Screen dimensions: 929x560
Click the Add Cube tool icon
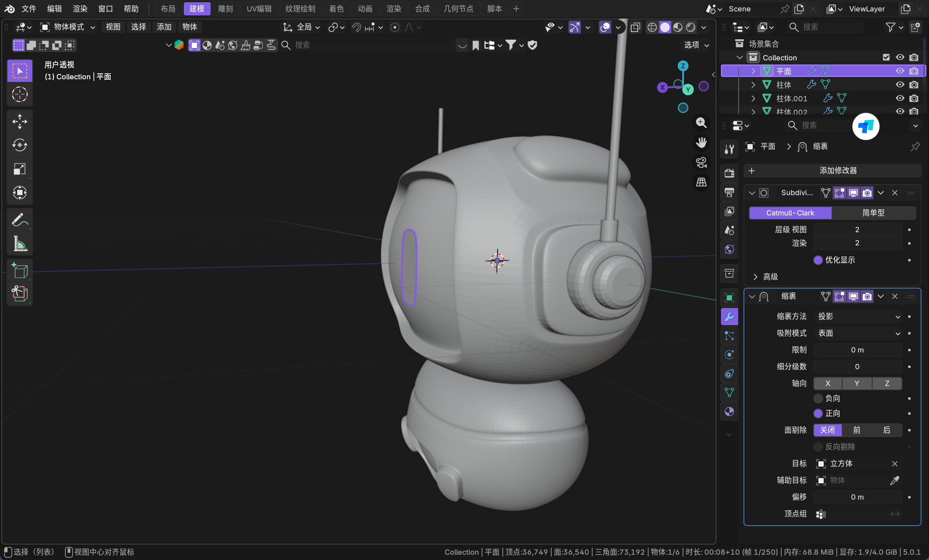(19, 271)
